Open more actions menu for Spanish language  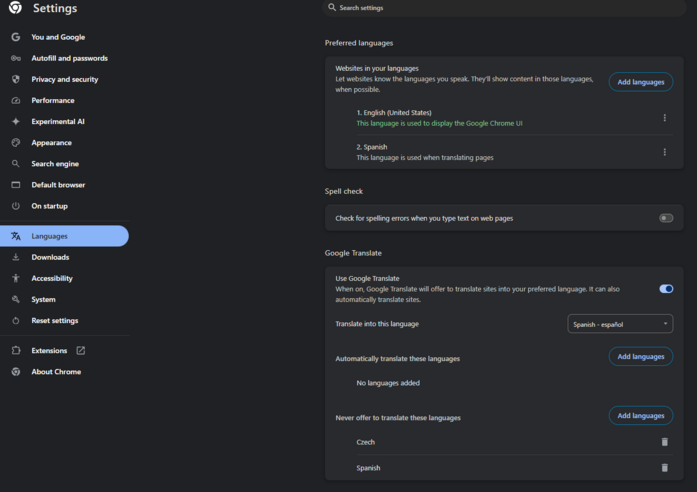click(665, 152)
